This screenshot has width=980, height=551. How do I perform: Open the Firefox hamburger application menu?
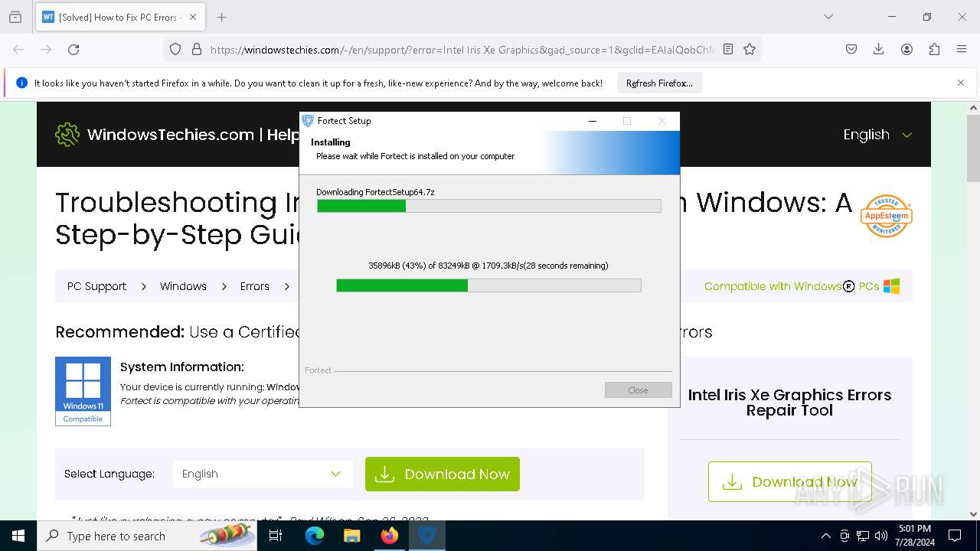click(962, 49)
